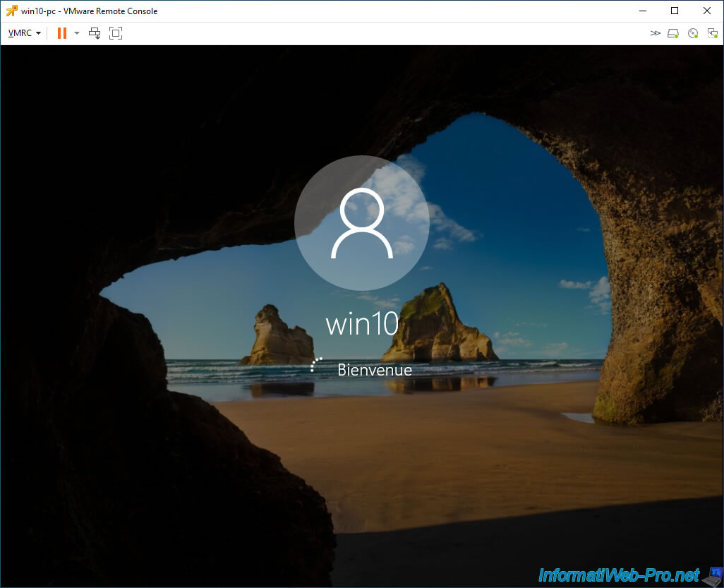724x588 pixels.
Task: Click the win10 user avatar picture
Action: pos(362,222)
